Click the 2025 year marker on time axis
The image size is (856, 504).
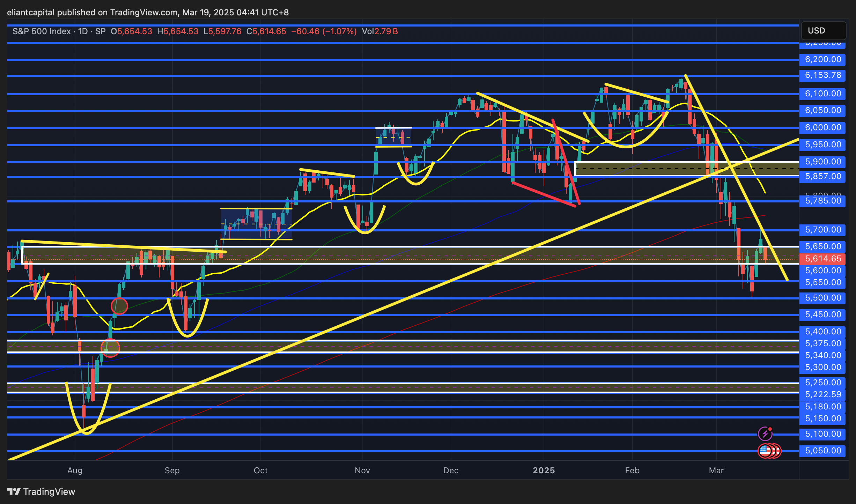(x=544, y=470)
